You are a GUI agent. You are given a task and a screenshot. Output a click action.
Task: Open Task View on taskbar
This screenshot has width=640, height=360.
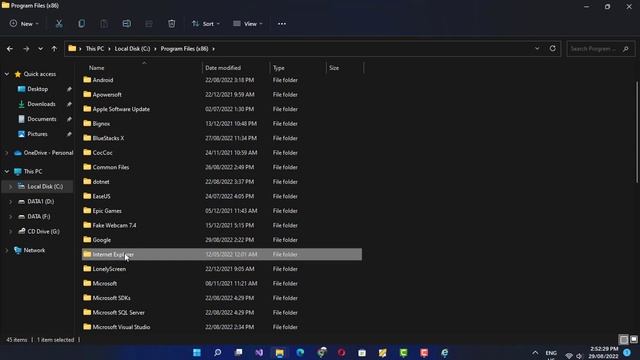[x=238, y=352]
